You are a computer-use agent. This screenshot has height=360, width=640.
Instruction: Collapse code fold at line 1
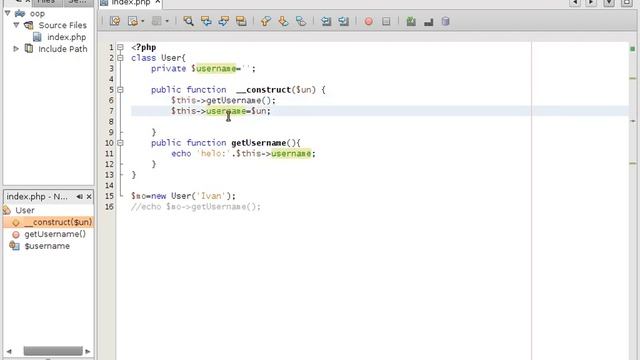pyautogui.click(x=120, y=47)
